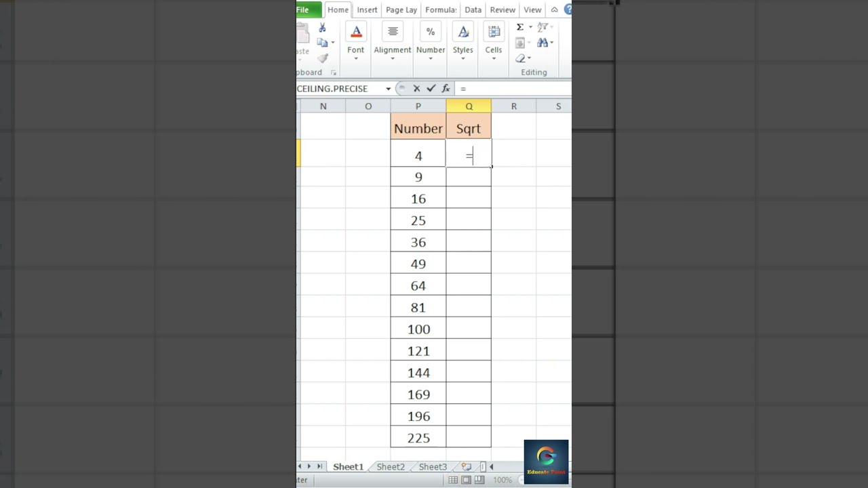Open the Name Box function dropdown
Viewport: 868px width, 488px height.
point(388,89)
